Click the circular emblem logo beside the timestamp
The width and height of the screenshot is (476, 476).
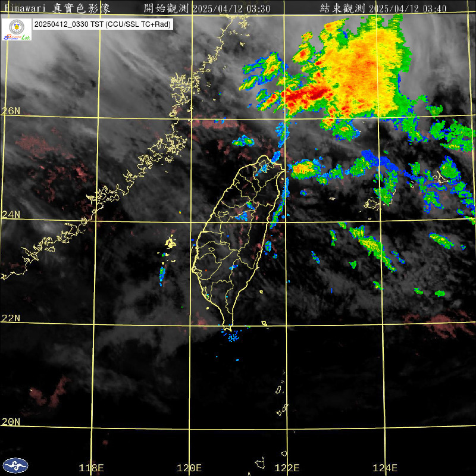[16, 27]
